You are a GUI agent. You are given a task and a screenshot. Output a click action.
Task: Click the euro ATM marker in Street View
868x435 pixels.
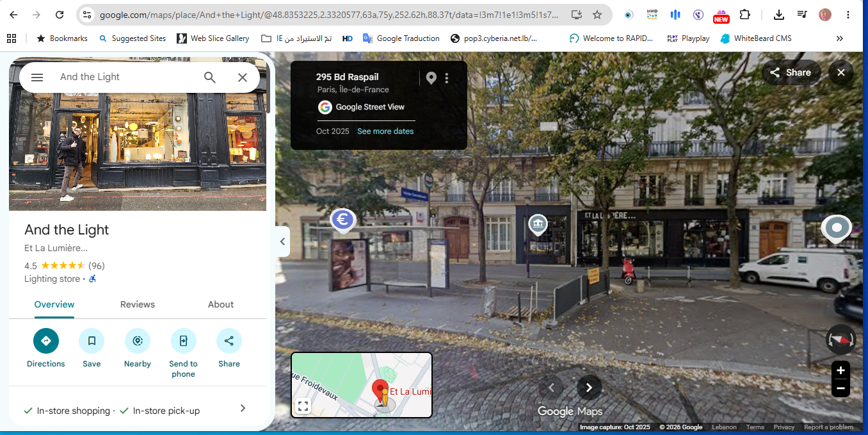343,220
